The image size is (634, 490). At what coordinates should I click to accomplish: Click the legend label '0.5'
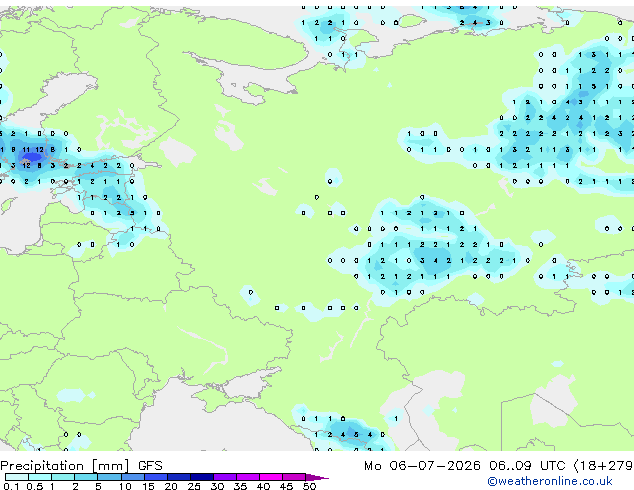[x=35, y=486]
